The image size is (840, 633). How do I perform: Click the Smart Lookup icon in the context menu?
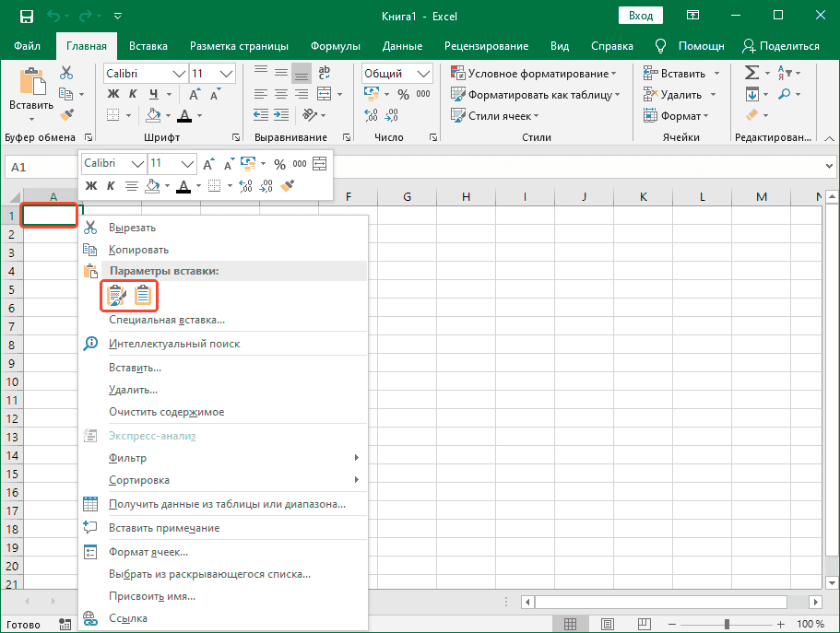point(90,344)
